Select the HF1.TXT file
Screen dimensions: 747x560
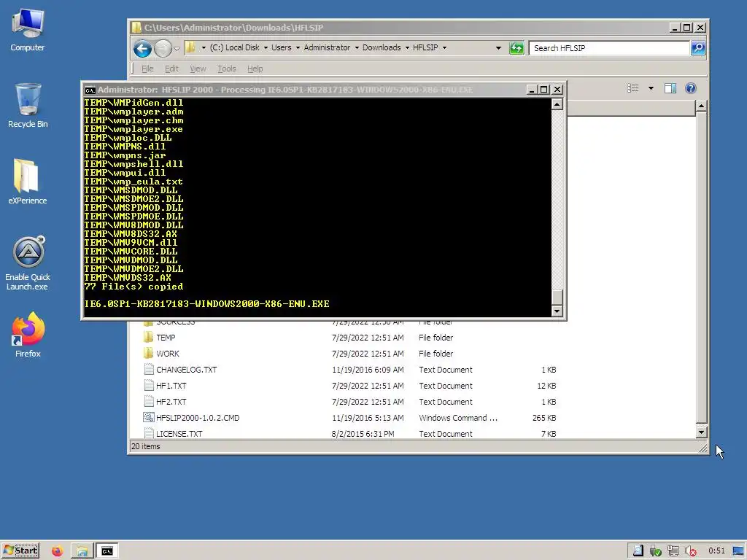(171, 386)
